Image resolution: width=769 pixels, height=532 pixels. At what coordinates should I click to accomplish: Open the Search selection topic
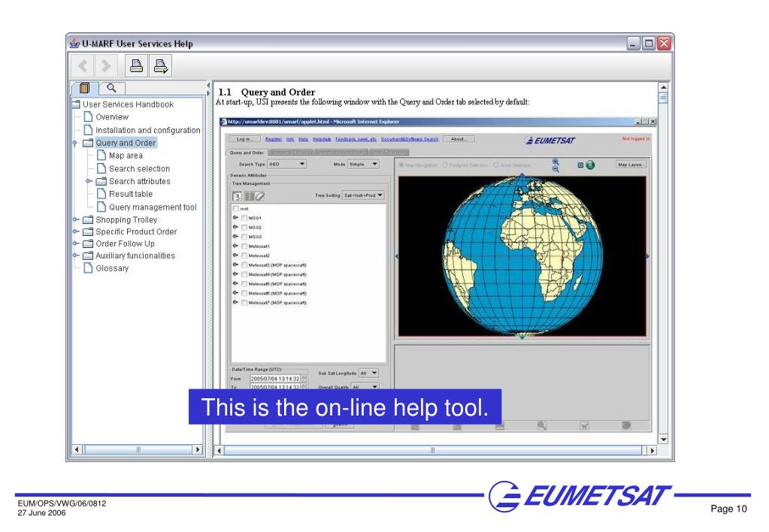(x=139, y=168)
